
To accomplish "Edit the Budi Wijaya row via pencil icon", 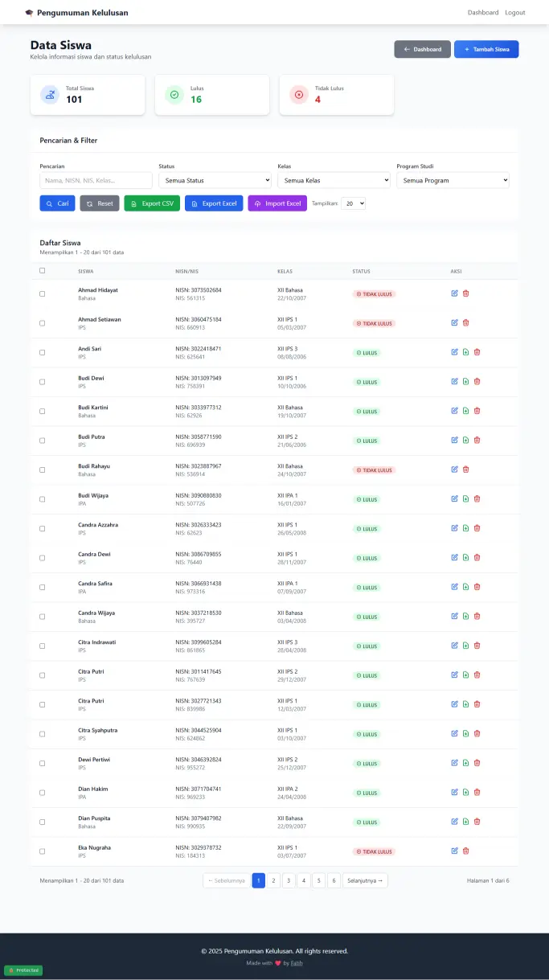I will click(x=454, y=499).
